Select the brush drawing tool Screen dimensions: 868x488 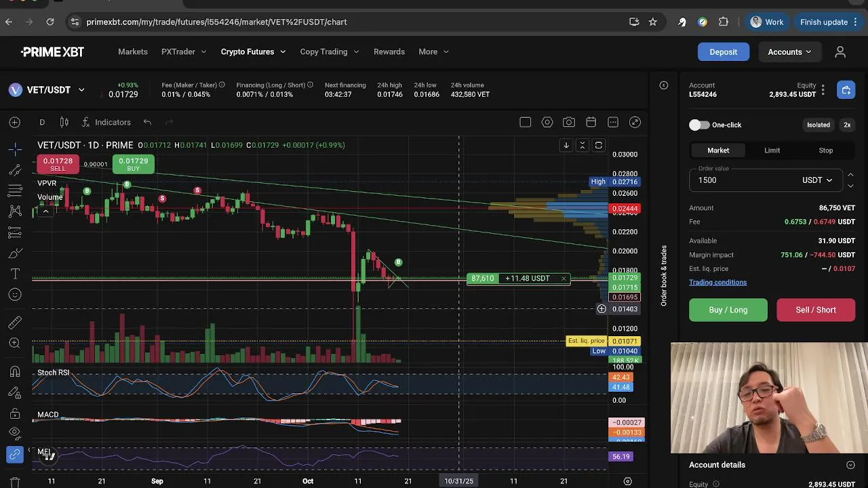tap(15, 253)
